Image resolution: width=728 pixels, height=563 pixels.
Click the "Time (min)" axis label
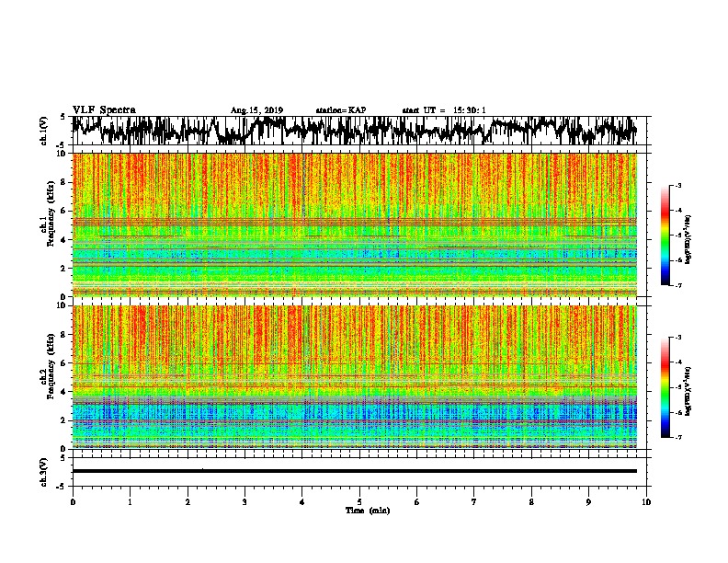pyautogui.click(x=368, y=511)
